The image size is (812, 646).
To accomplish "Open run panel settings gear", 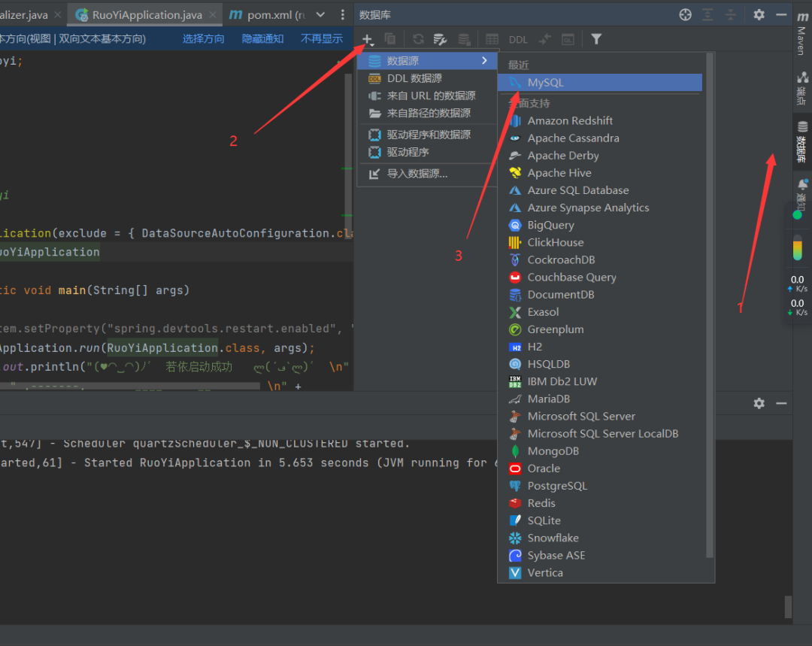I will tap(759, 404).
